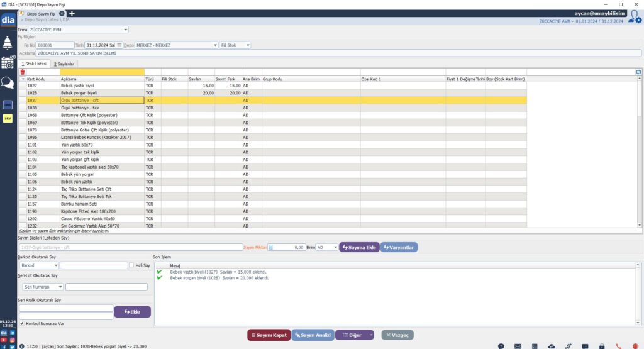Screen dimensions: 644x349
Task: Click the red location pin icon
Action: pyautogui.click(x=635, y=346)
